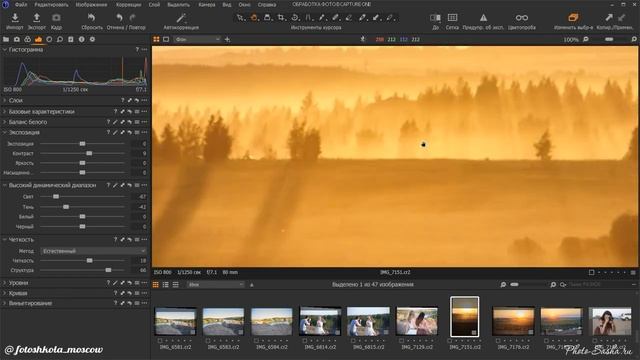Toggle Proofing (Цветопроба) glasses icon
Viewport: 640px width, 360px height.
coord(522,18)
